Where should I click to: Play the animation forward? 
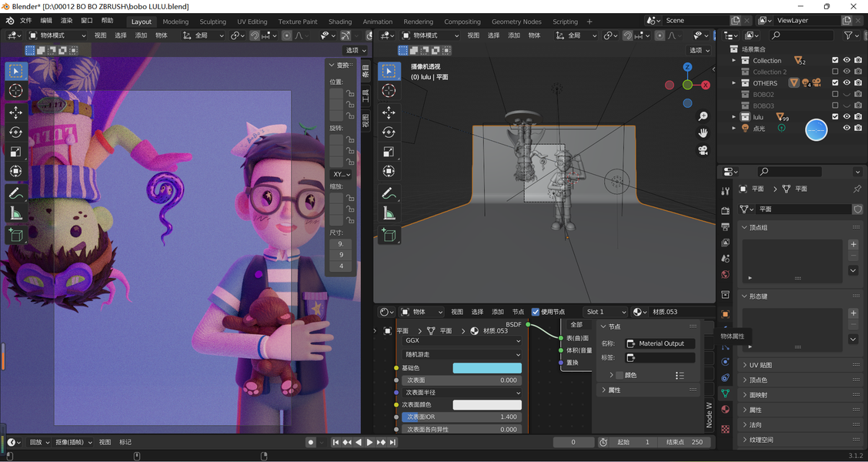pyautogui.click(x=370, y=442)
